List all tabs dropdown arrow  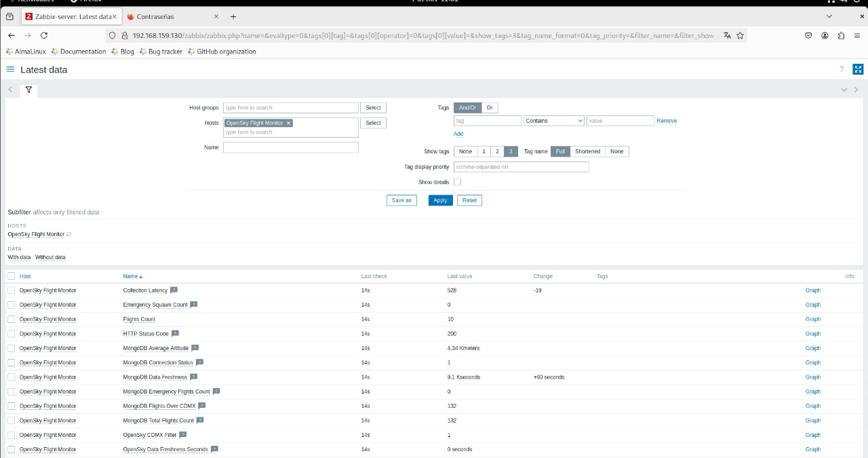pos(829,16)
